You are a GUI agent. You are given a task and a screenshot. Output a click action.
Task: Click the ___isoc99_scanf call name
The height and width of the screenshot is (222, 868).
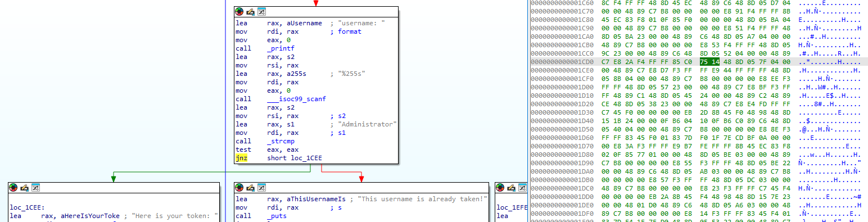[x=297, y=99]
